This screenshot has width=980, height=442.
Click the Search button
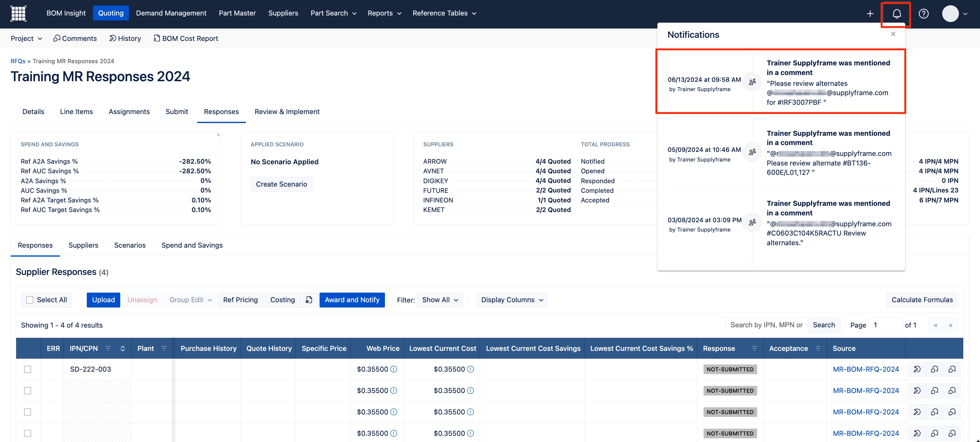click(x=824, y=325)
